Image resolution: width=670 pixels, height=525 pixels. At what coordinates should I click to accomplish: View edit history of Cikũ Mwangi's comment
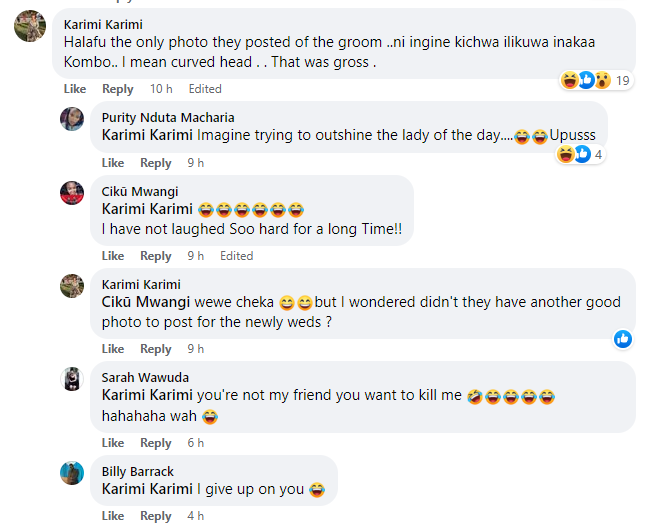tap(236, 256)
